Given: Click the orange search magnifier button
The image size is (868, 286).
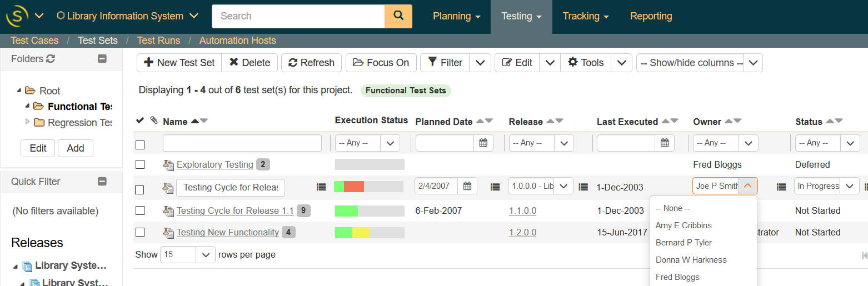Looking at the screenshot, I should [x=398, y=16].
